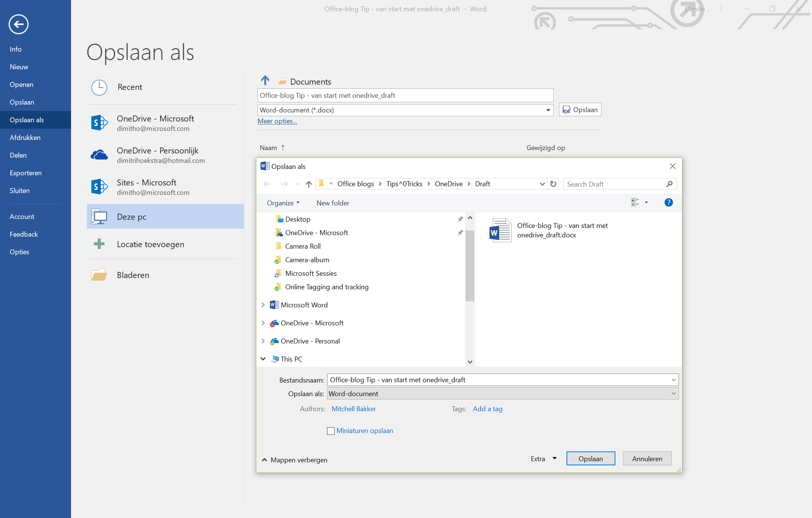Click the Recent icon in left panel
Image resolution: width=812 pixels, height=518 pixels.
[x=99, y=87]
